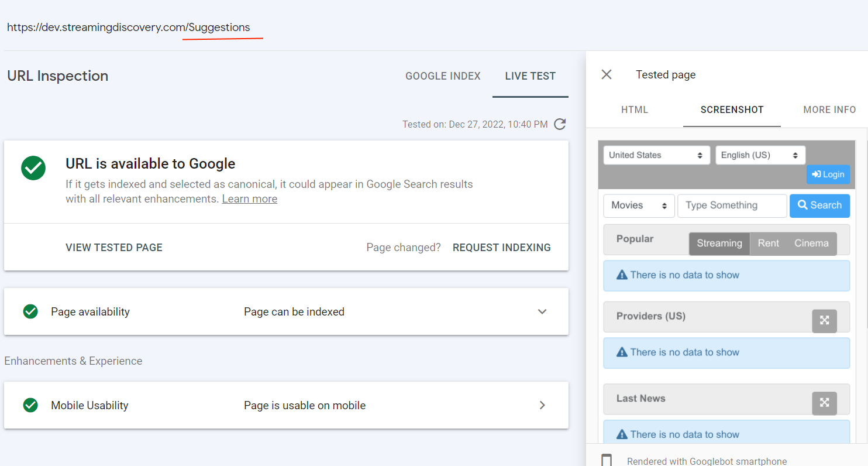868x466 pixels.
Task: Open the English (US) language dropdown
Action: tap(760, 155)
